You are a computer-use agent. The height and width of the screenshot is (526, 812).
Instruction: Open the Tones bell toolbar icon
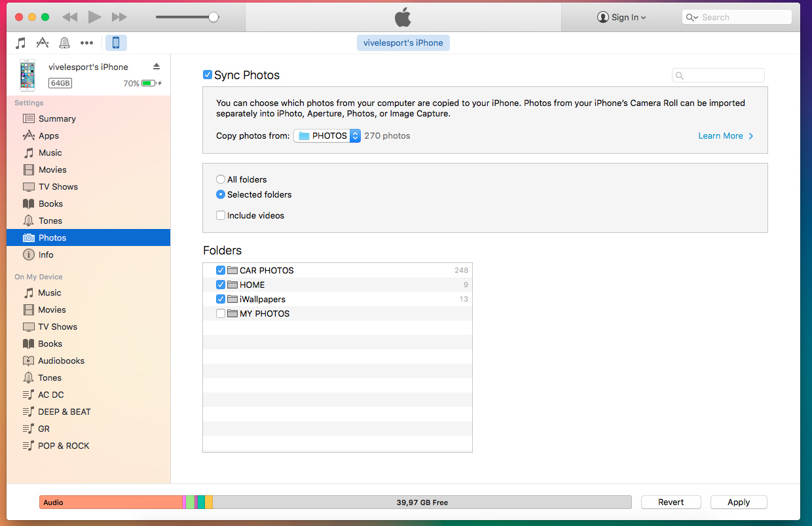click(64, 43)
